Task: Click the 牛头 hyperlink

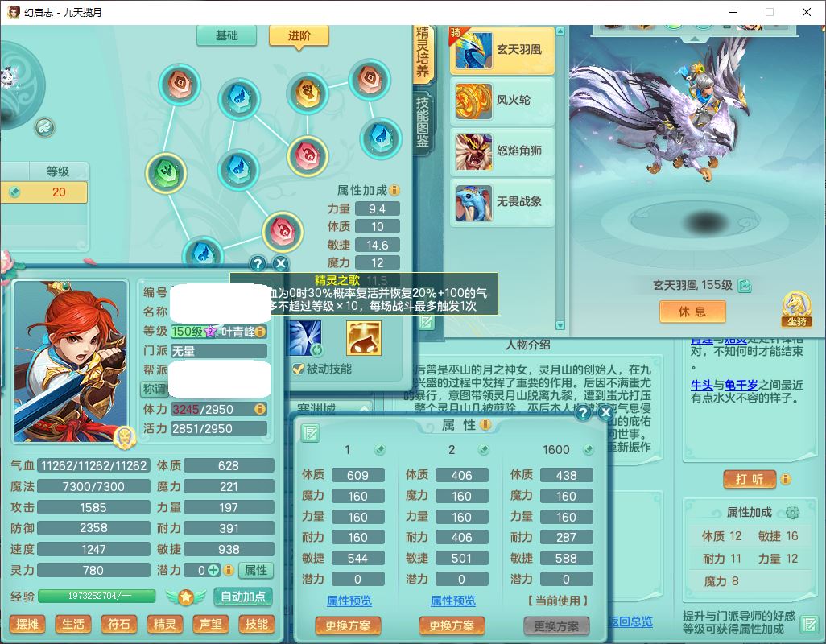Action: coord(702,385)
